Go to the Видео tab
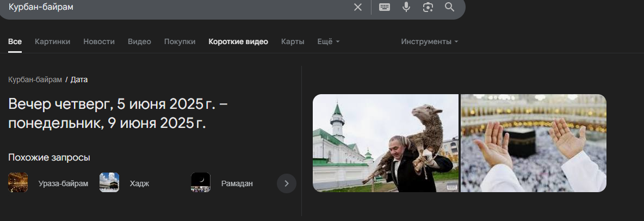This screenshot has height=221, width=644. pos(139,41)
